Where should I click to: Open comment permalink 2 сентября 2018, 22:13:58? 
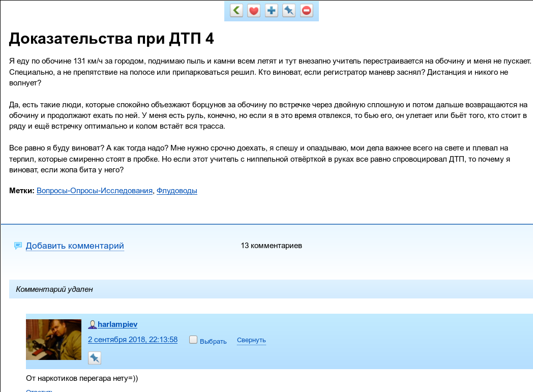pyautogui.click(x=133, y=340)
